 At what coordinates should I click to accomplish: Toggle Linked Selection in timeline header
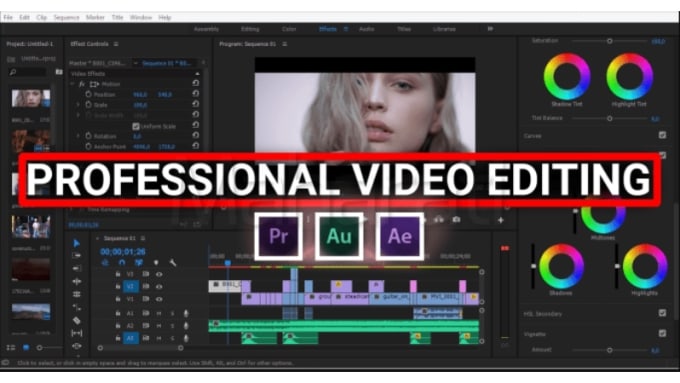(139, 262)
